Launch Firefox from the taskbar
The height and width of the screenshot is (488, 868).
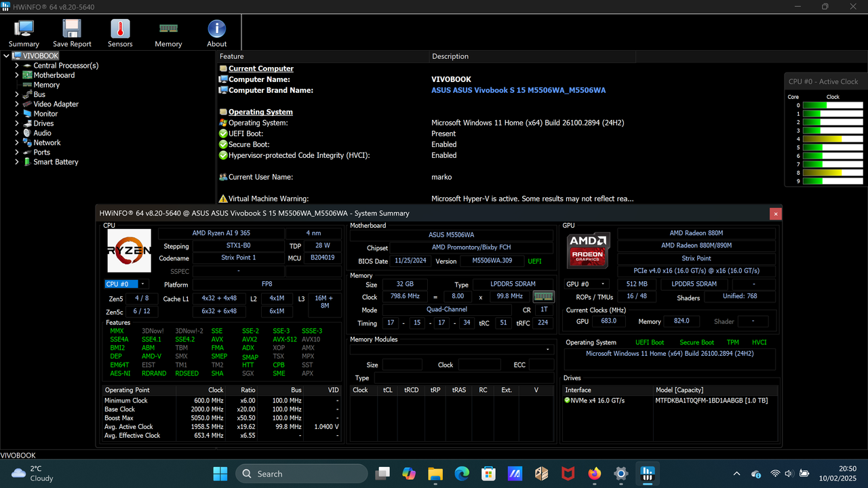595,473
